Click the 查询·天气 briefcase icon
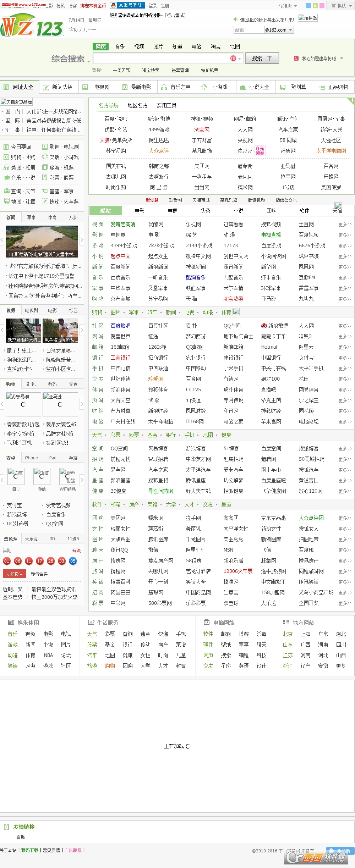This screenshot has height=868, width=355. point(6,191)
